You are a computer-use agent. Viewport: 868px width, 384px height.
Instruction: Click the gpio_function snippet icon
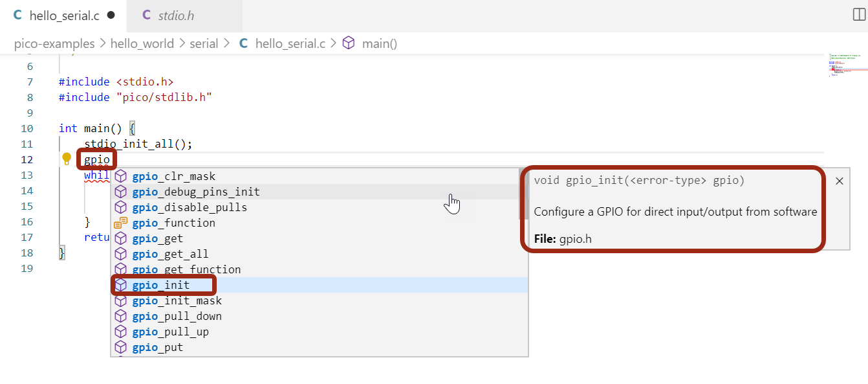click(x=120, y=223)
